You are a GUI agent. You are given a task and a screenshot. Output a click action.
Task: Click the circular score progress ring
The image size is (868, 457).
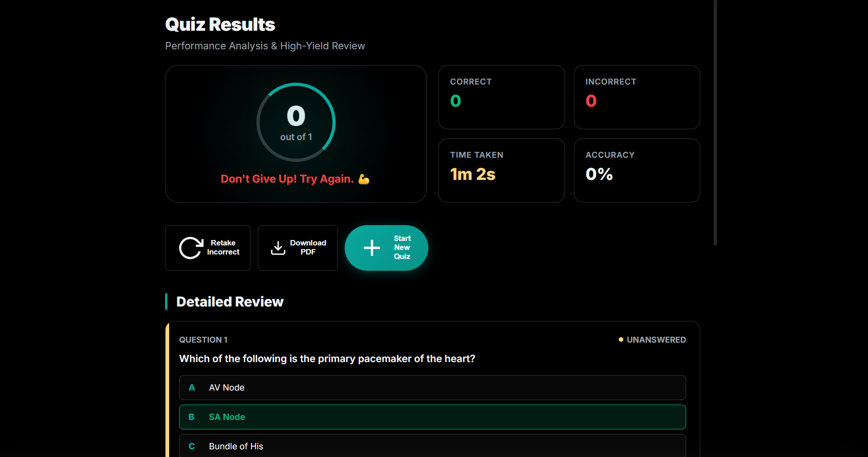[296, 121]
